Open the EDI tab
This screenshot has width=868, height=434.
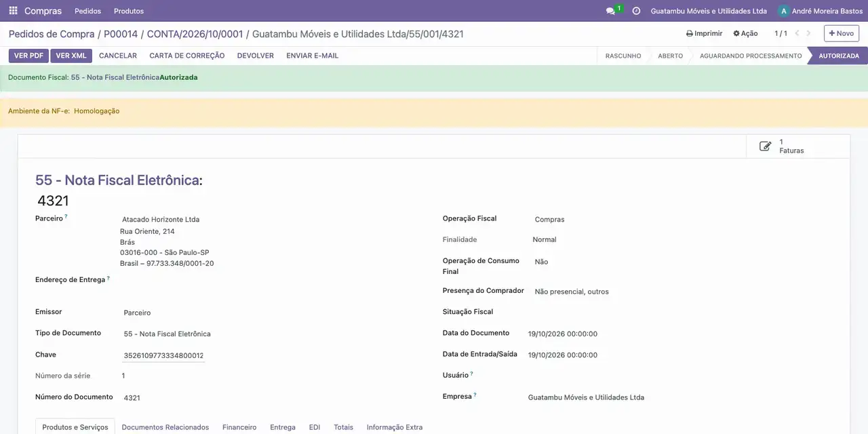[315, 427]
